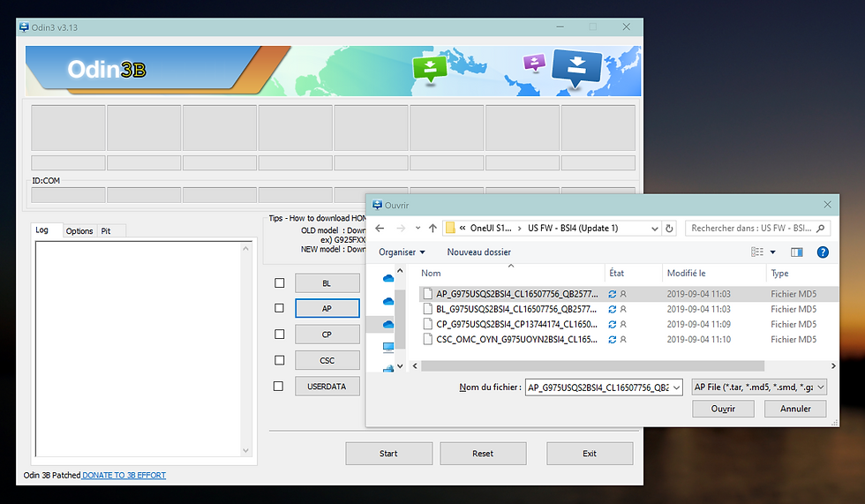This screenshot has width=865, height=504.
Task: Go forward with the dialog's forward arrow
Action: pyautogui.click(x=401, y=229)
